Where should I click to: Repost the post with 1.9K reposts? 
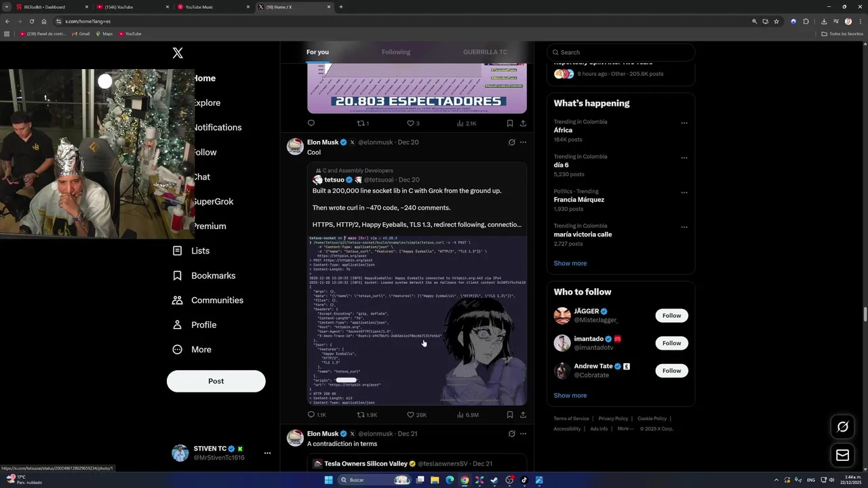pos(367,415)
